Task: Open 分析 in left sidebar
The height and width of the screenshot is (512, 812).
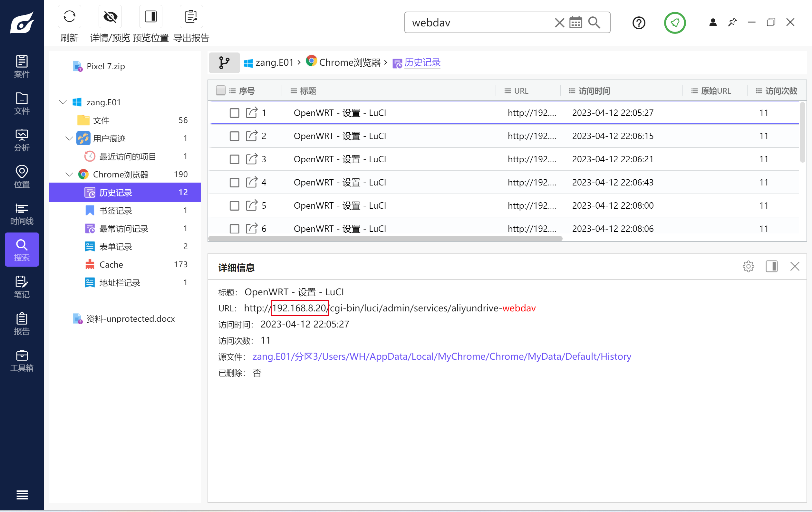Action: (x=22, y=140)
